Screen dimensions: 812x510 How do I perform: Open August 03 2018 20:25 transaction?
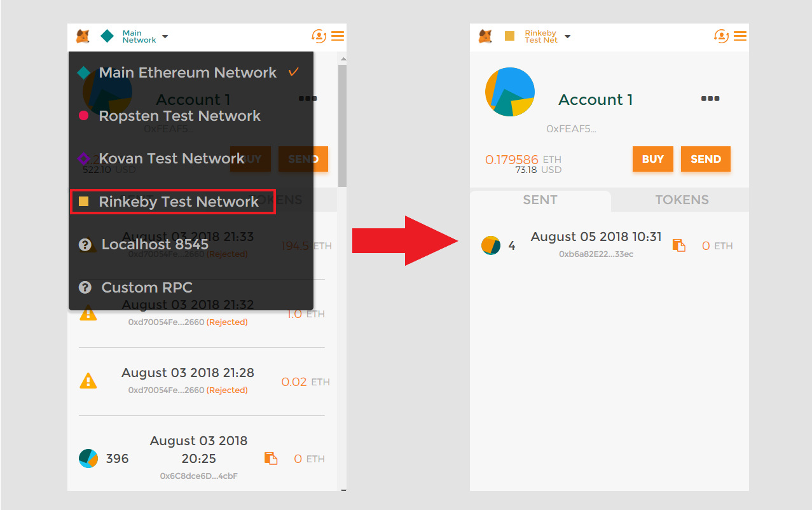pos(202,458)
